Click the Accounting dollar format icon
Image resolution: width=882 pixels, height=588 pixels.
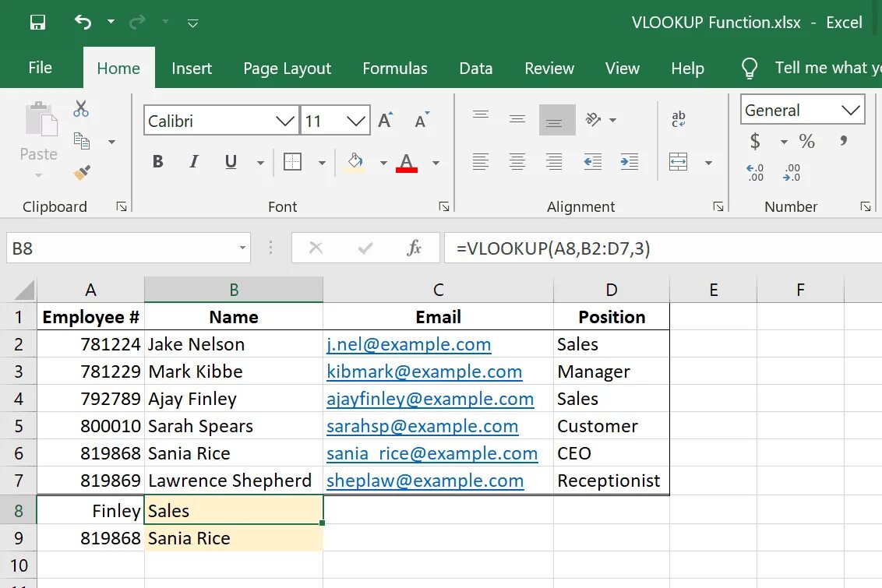tap(755, 141)
